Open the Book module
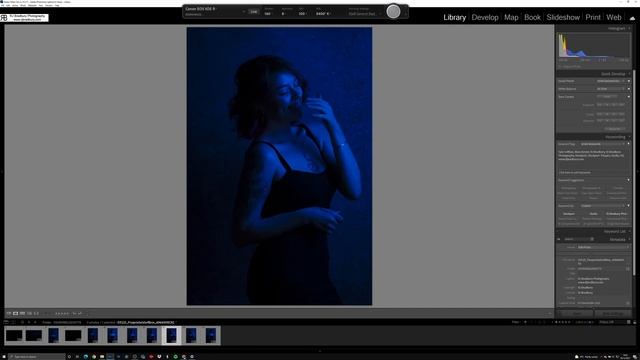Viewport: 640px width, 360px height. coord(532,17)
